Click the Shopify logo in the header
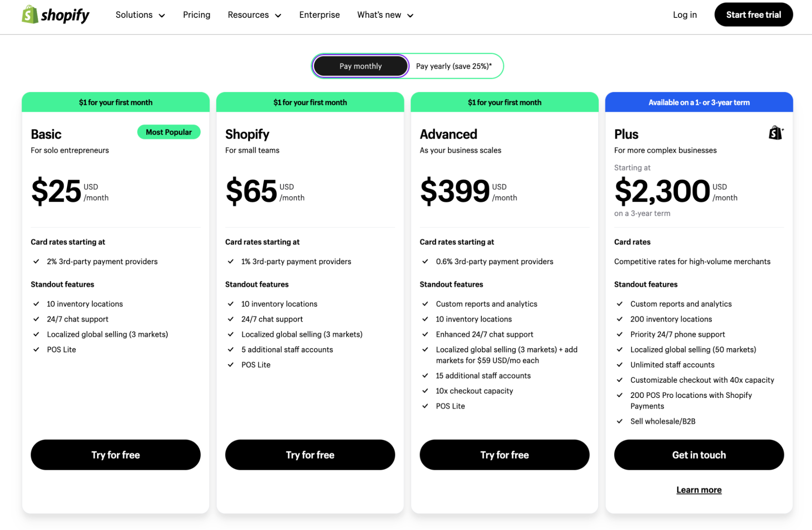812x530 pixels. (x=55, y=15)
